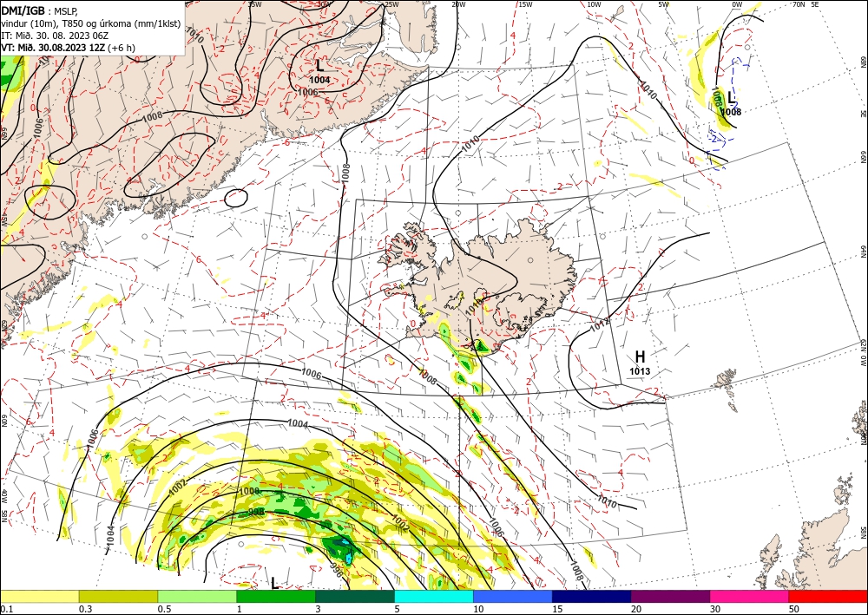868x615 pixels.
Task: Pick the blue 10–15 legend swatch
Action: click(x=513, y=596)
